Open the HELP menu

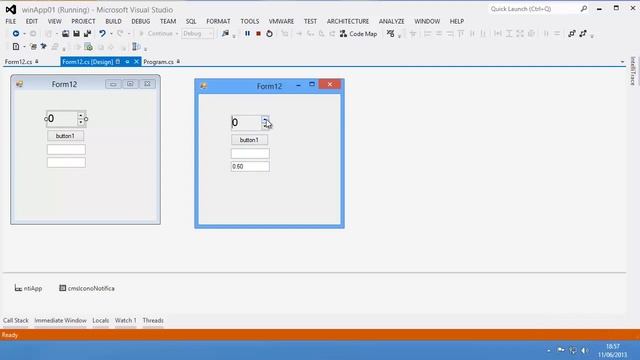[457, 21]
